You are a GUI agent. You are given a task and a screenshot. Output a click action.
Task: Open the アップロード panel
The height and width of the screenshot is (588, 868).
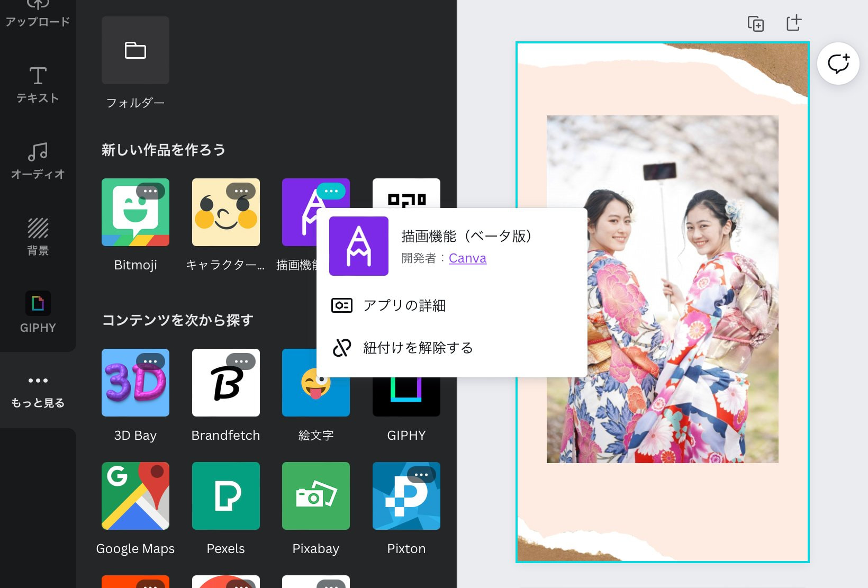pos(38,13)
